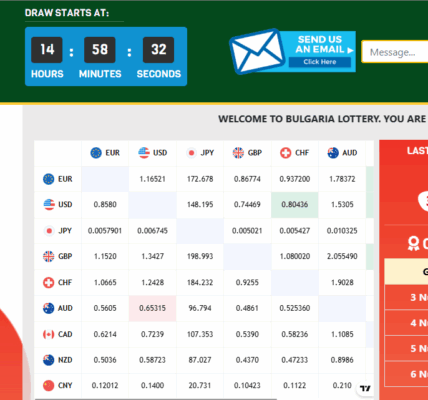Click the EUR/JPY rate 172.678
428x400 pixels.
[200, 179]
